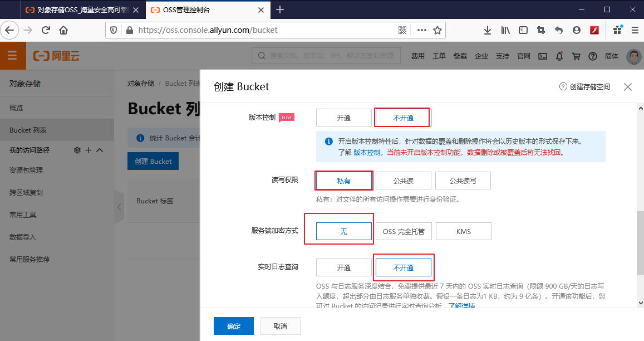Click the panel vertical scrollbar thumb

tap(640, 243)
